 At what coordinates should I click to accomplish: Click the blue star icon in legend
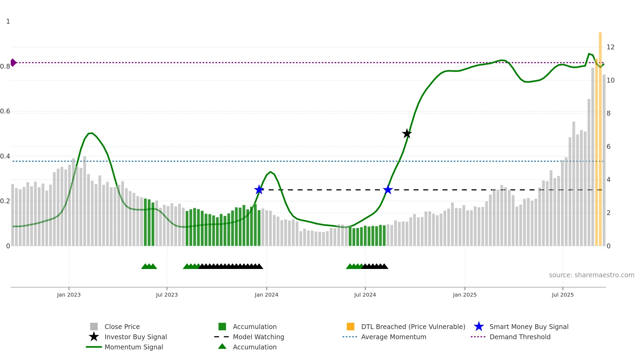pos(479,327)
